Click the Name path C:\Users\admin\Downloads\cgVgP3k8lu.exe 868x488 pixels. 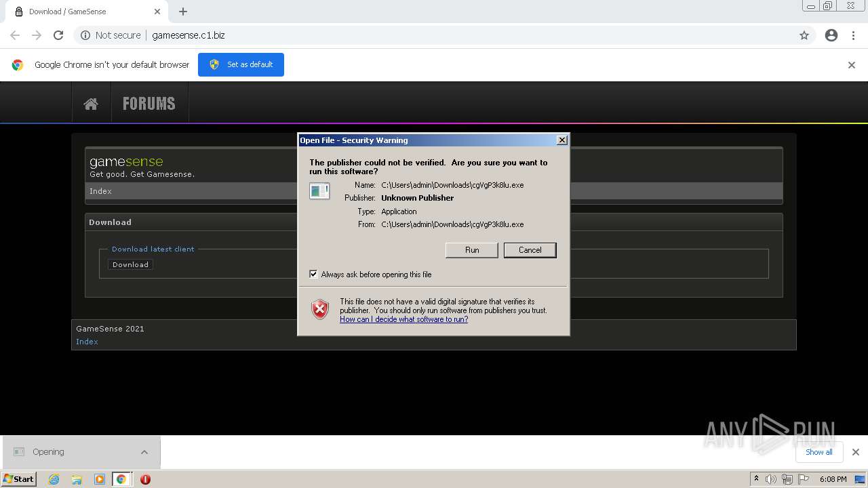point(452,185)
